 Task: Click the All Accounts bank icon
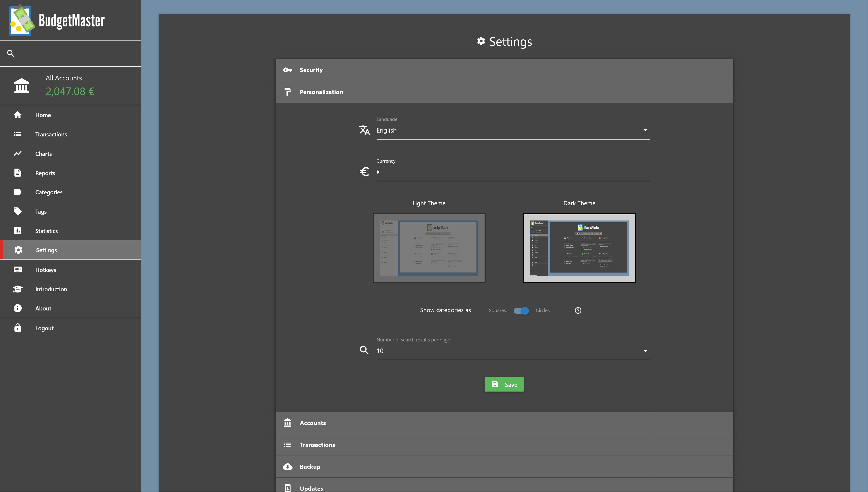(22, 85)
